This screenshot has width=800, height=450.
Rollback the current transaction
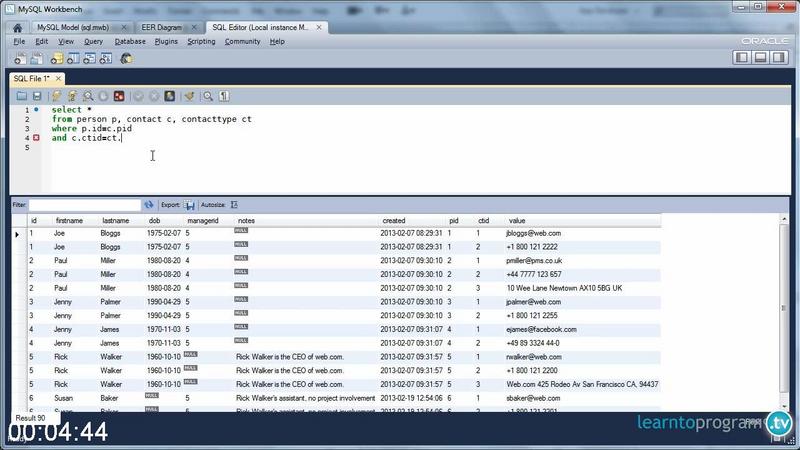click(x=154, y=96)
